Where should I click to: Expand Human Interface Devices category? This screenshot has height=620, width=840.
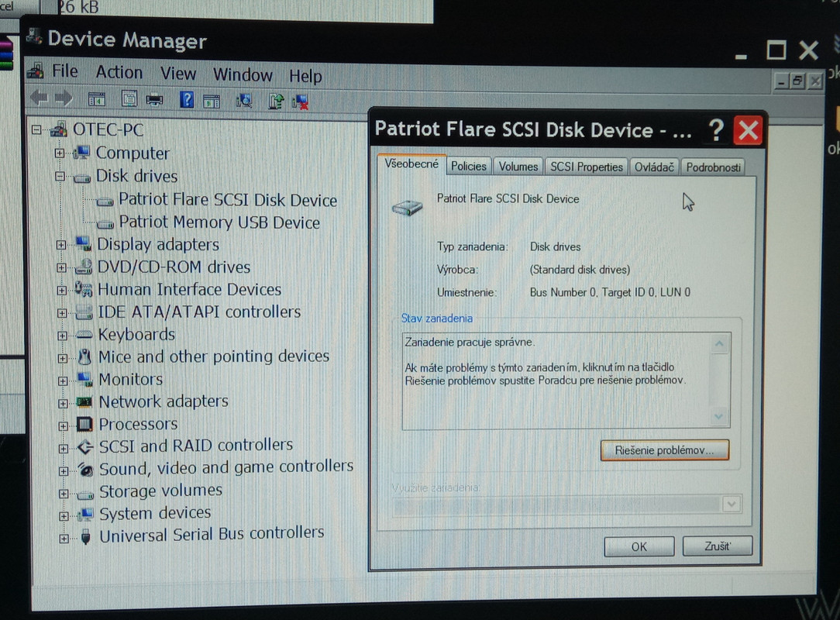pyautogui.click(x=62, y=290)
